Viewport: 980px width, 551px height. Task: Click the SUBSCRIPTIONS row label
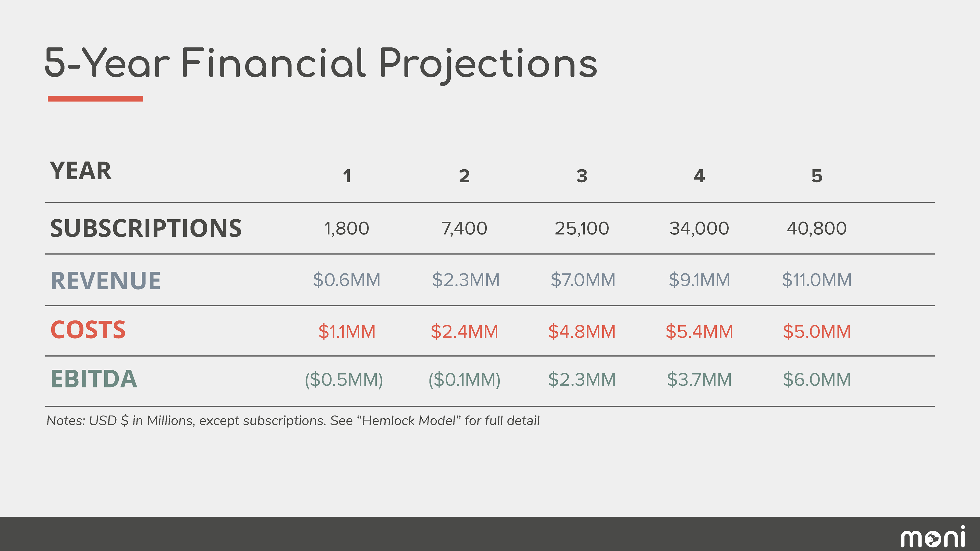[x=146, y=229]
